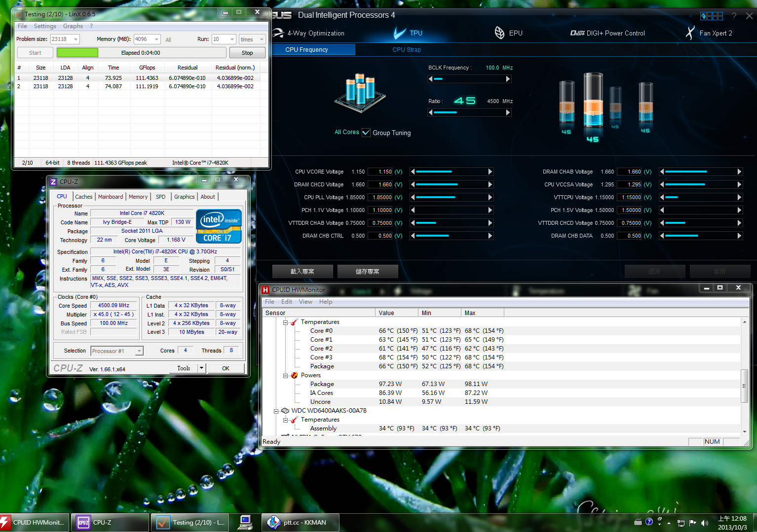Open HWMonitor View menu
This screenshot has width=757, height=532.
click(305, 302)
